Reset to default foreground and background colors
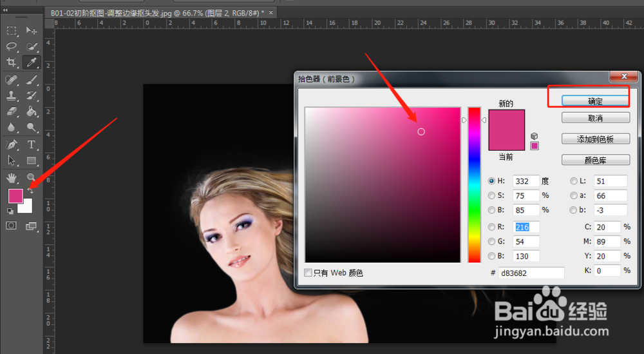The width and height of the screenshot is (644, 354). point(10,211)
